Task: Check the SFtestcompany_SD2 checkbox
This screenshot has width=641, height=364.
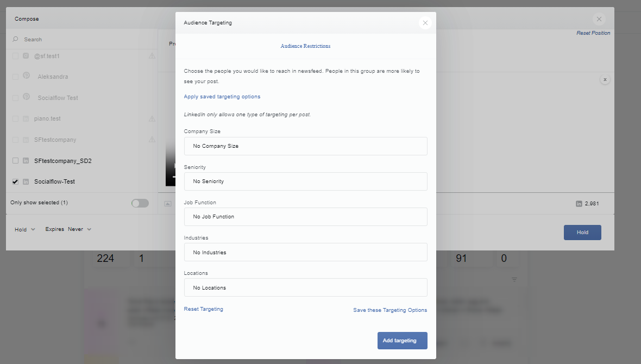Action: click(16, 161)
